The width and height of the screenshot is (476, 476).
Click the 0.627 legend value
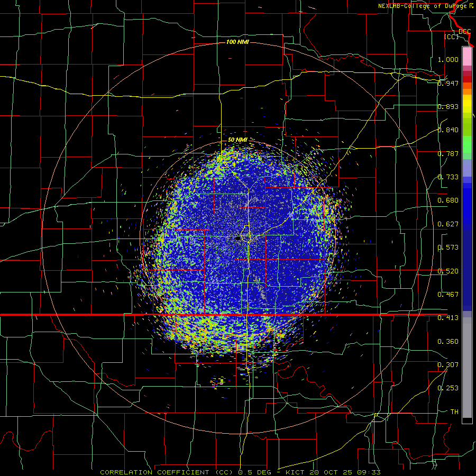(x=448, y=224)
